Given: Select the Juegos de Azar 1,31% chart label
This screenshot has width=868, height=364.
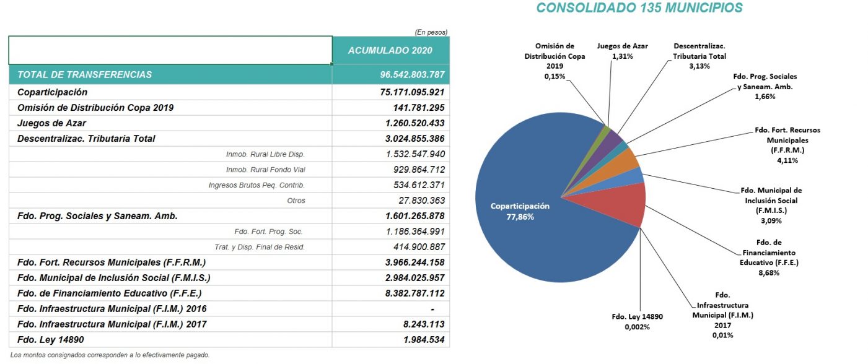Looking at the screenshot, I should coord(622,51).
